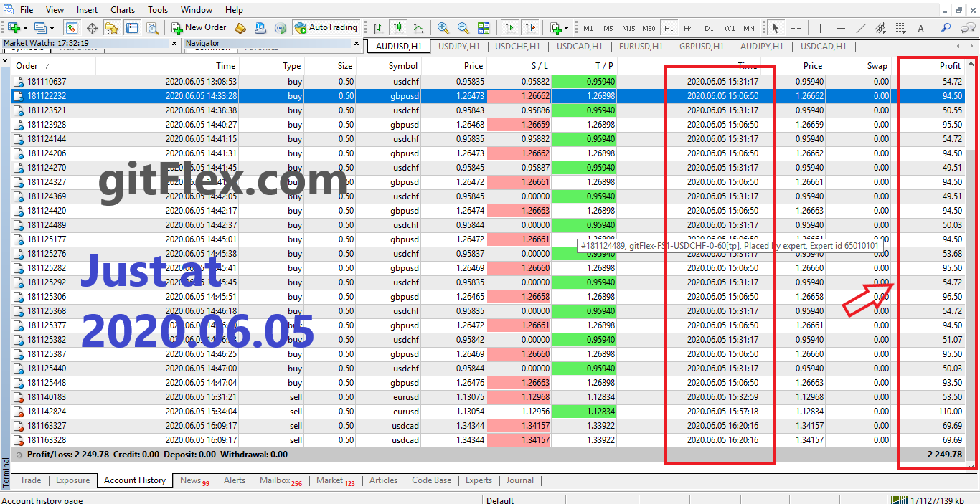
Task: Switch to the Trade tab
Action: coord(30,480)
